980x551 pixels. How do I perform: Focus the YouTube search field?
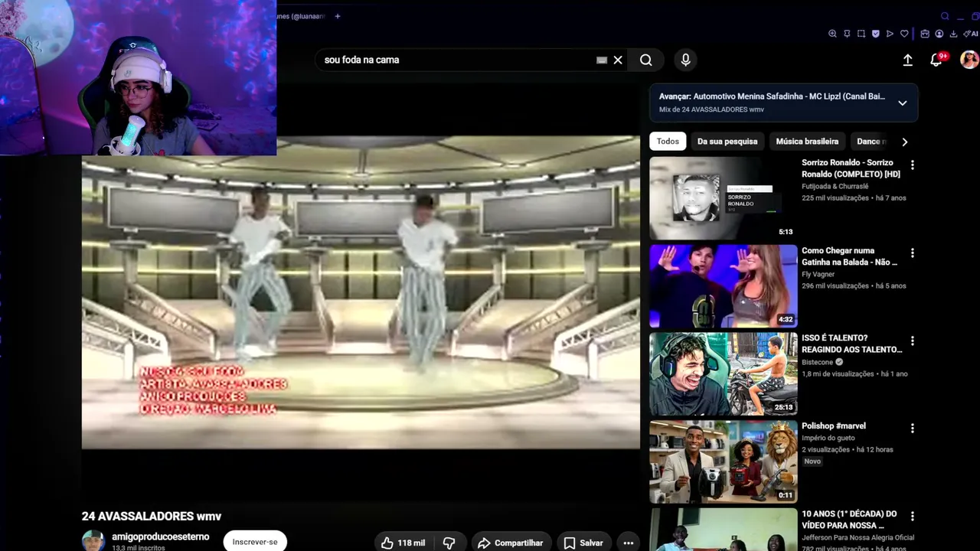click(x=456, y=60)
